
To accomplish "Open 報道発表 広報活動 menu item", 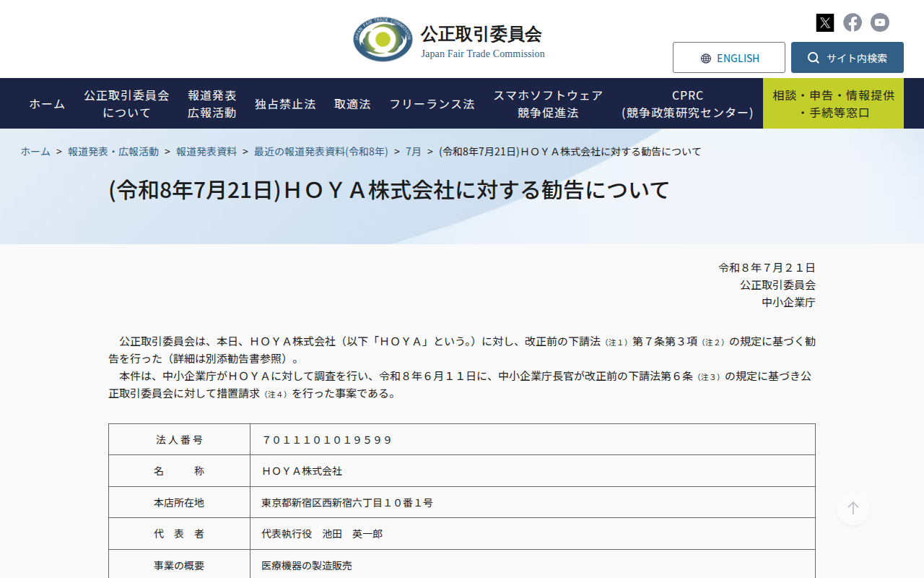I will coord(212,104).
